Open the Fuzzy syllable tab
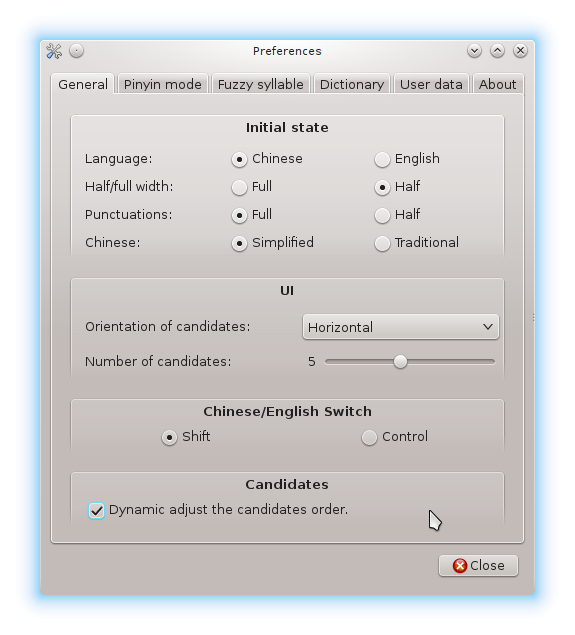575x635 pixels. [x=261, y=84]
